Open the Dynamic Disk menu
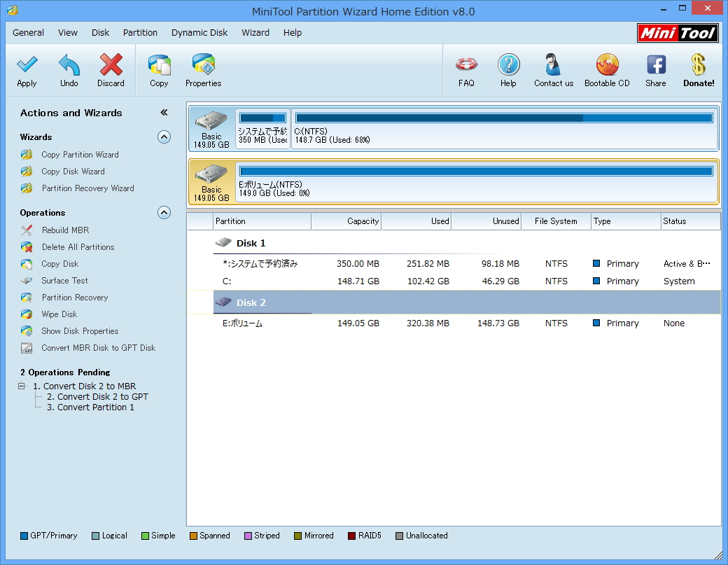The height and width of the screenshot is (565, 728). click(199, 32)
